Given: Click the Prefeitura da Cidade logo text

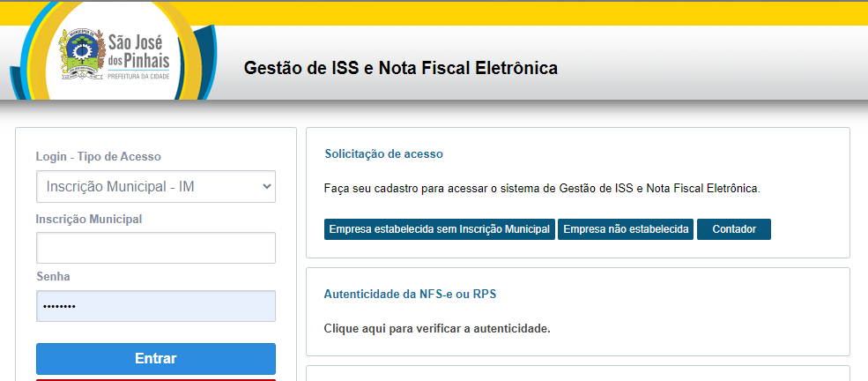Looking at the screenshot, I should tap(138, 75).
